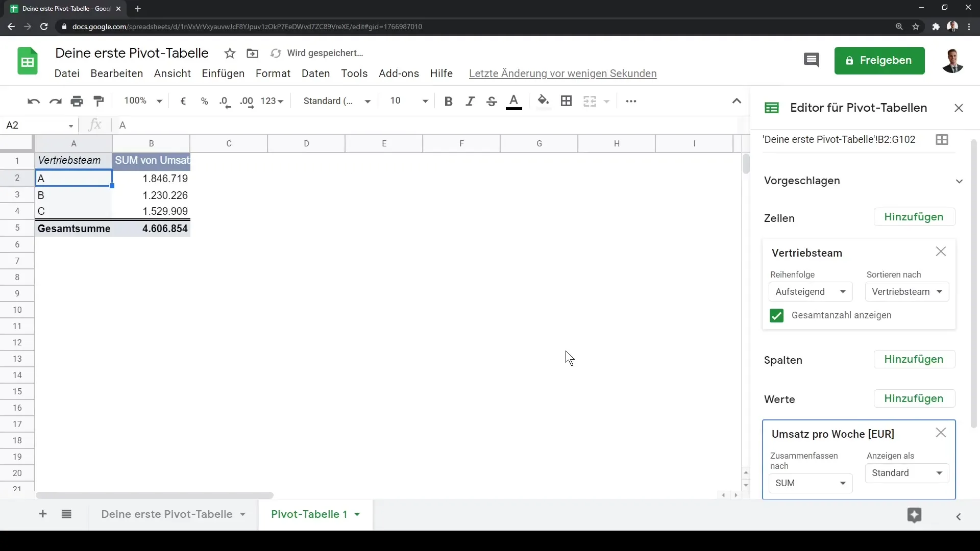The width and height of the screenshot is (980, 551).
Task: Select cell with value 1.230.226
Action: [x=151, y=195]
